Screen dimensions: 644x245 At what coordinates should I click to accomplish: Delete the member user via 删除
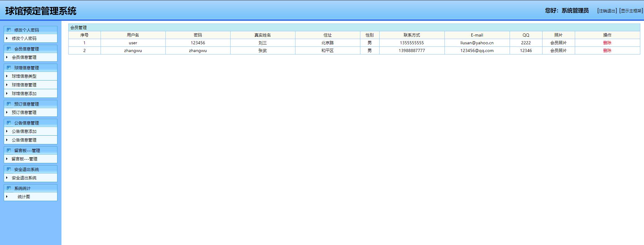coord(607,43)
